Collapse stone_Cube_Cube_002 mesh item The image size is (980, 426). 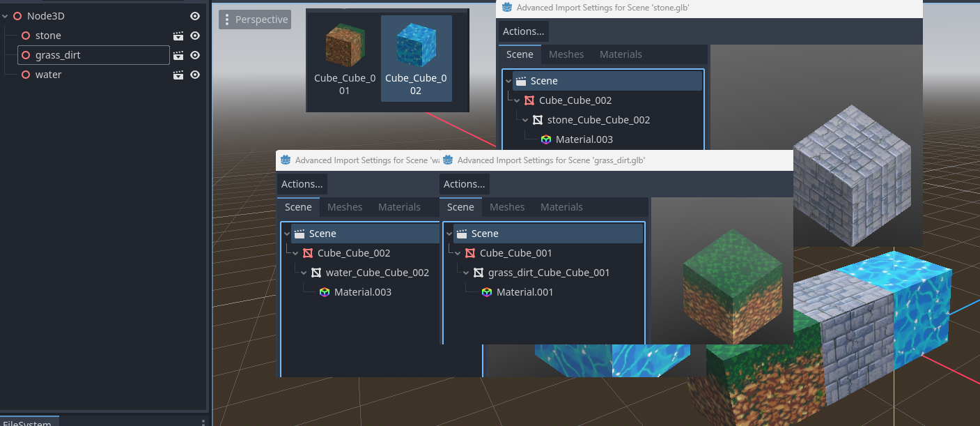(x=525, y=120)
